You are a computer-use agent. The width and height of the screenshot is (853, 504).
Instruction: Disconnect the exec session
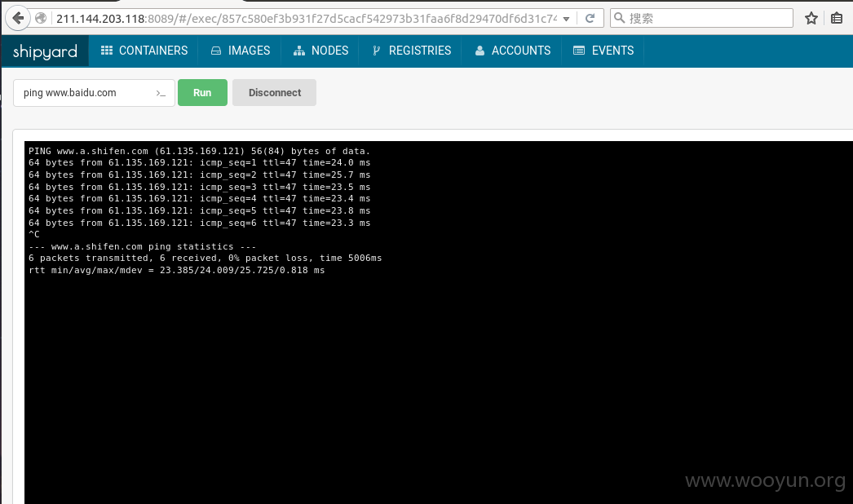click(x=274, y=92)
